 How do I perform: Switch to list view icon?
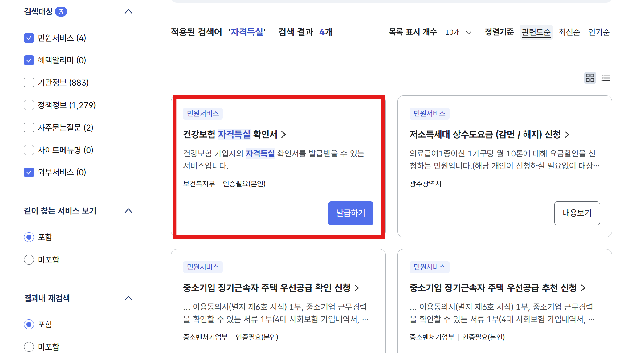(606, 78)
